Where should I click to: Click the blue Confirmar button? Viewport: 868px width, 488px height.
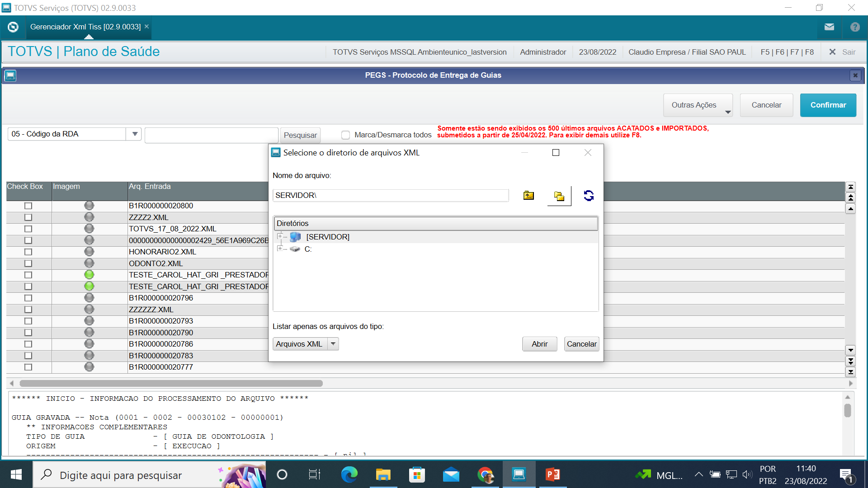pos(828,105)
